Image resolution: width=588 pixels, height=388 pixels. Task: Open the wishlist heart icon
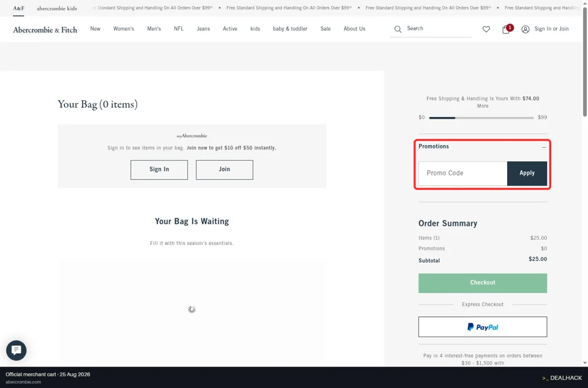pos(486,29)
